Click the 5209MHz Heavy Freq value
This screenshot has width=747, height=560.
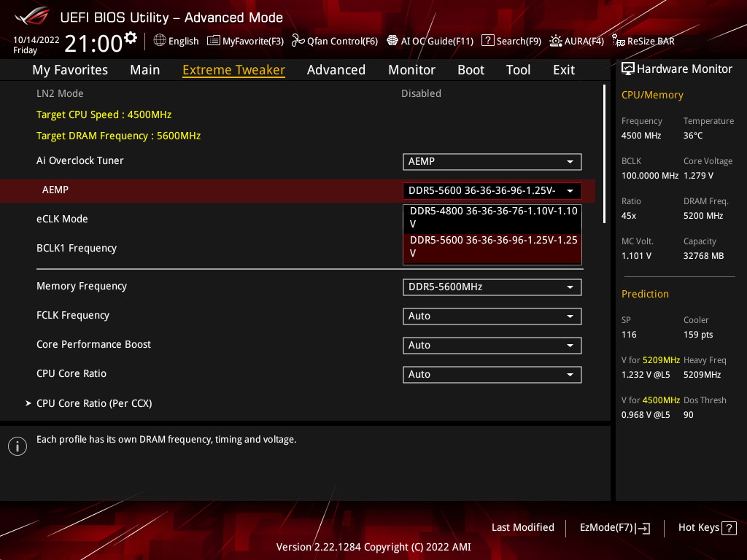coord(703,375)
